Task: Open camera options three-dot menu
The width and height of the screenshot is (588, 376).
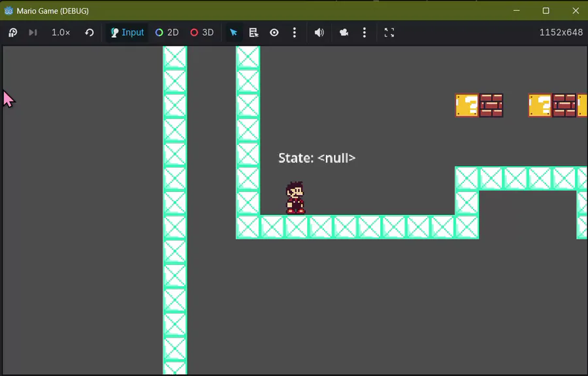Action: tap(364, 33)
